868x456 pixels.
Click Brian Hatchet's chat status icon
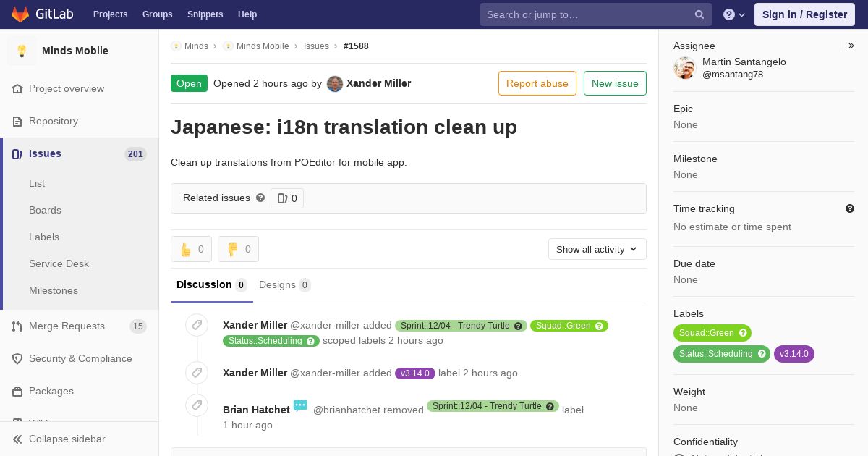[x=300, y=405]
